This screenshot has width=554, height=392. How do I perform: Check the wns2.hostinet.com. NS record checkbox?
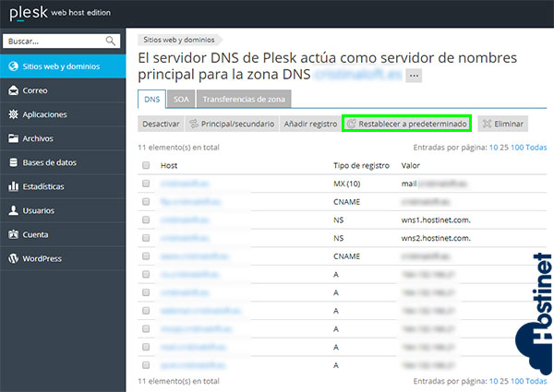click(x=146, y=238)
